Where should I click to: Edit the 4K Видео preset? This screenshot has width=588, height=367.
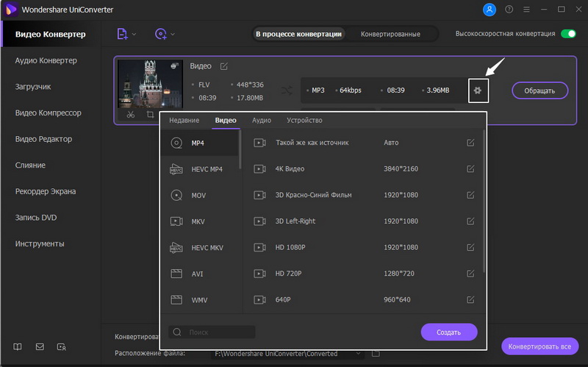pos(470,169)
